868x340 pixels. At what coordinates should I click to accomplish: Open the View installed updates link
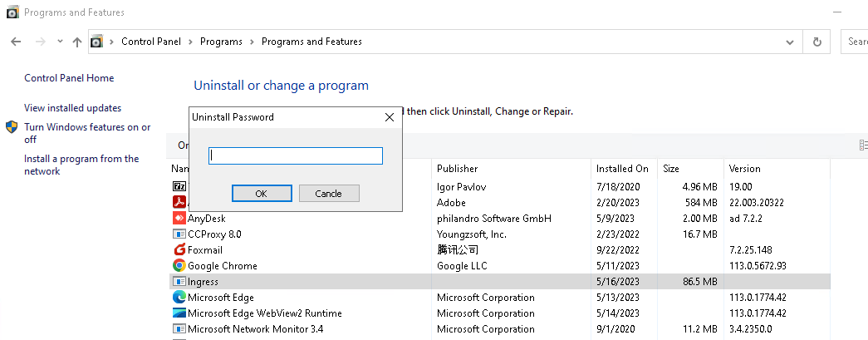[x=72, y=108]
